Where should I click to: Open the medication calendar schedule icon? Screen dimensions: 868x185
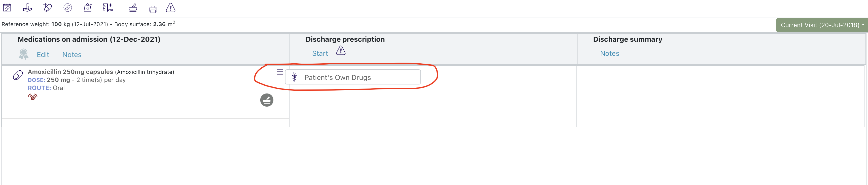click(7, 7)
